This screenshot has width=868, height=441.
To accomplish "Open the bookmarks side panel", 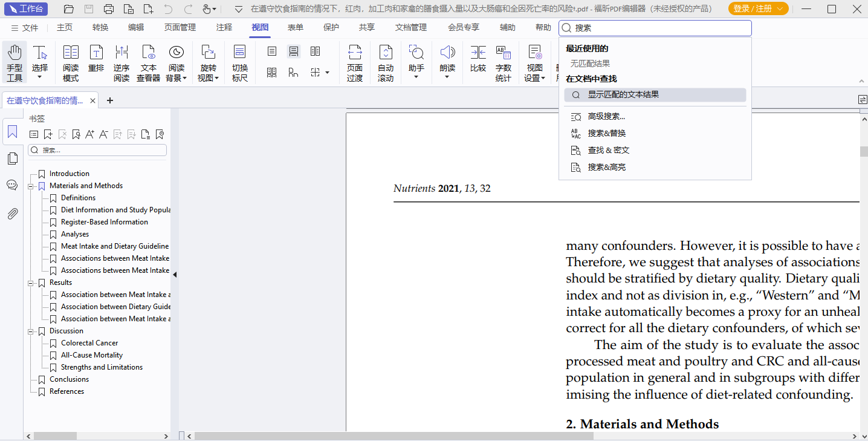I will [x=12, y=132].
